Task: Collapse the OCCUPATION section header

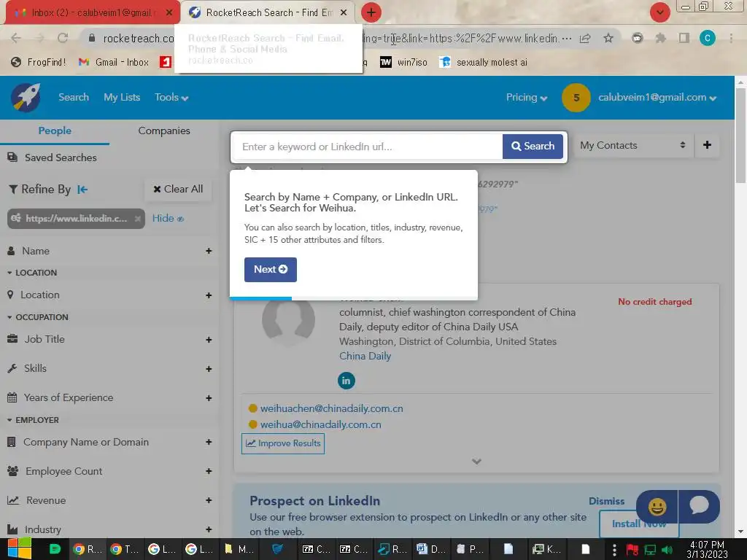Action: tap(38, 317)
